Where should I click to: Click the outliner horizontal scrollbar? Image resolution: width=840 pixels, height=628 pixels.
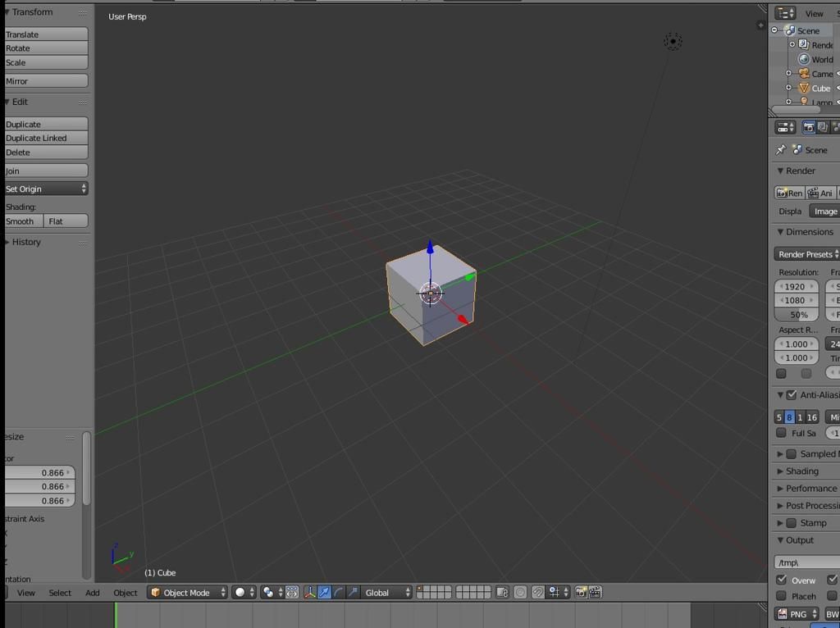click(796, 109)
